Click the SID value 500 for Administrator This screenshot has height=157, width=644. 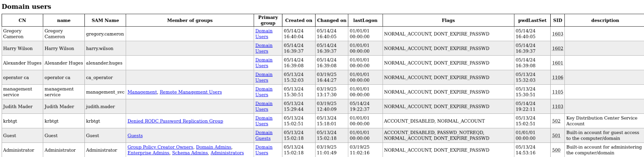point(556,150)
